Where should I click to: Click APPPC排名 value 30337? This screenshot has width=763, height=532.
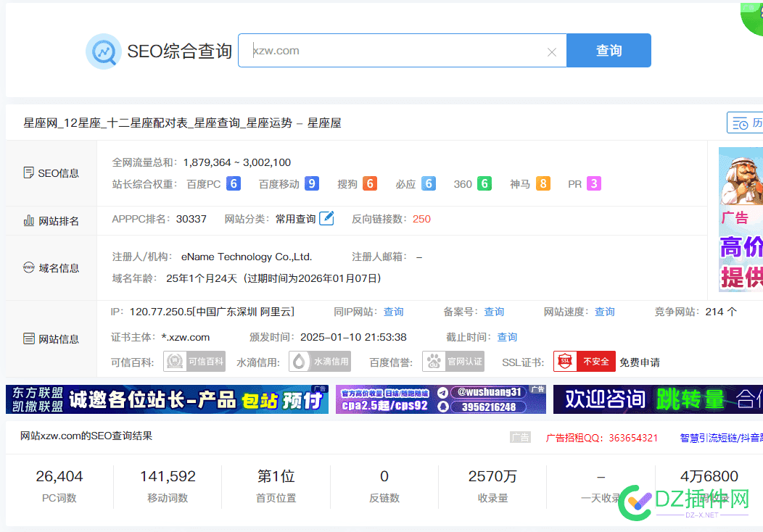point(191,219)
